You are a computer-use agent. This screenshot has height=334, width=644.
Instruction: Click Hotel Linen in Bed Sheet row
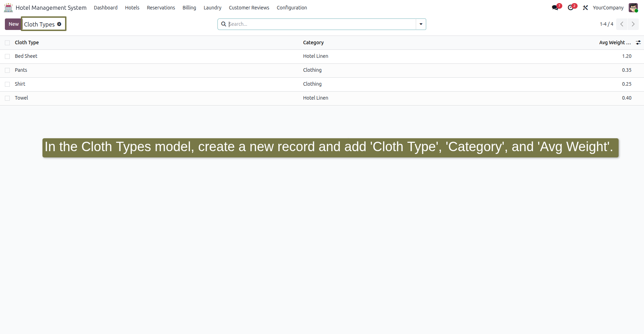[x=316, y=56]
